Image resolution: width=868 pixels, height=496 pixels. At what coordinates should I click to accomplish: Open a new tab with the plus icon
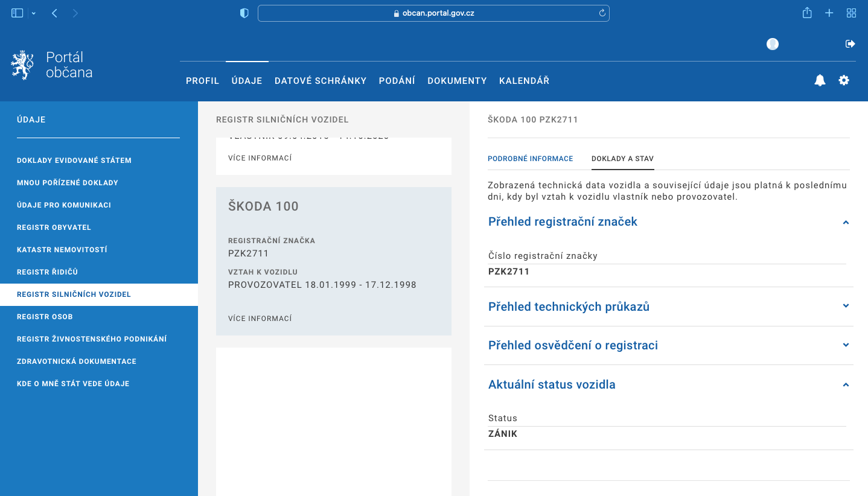point(829,13)
